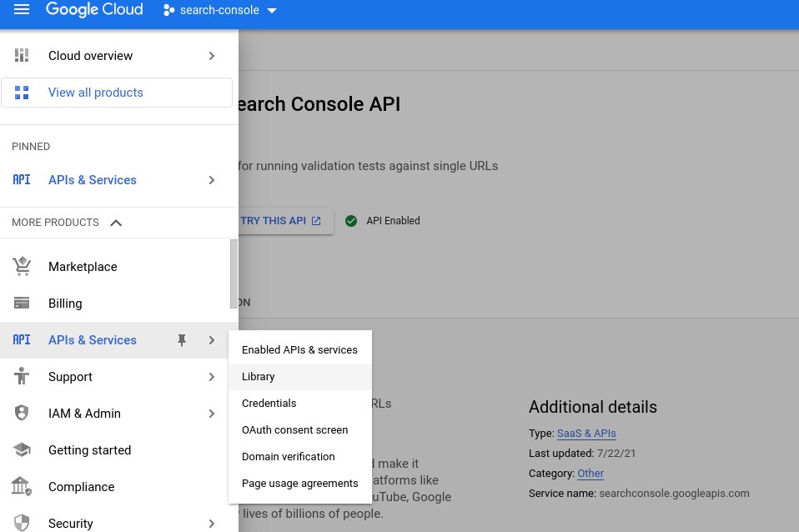Expand pinned APIs & Services chevron
Screen dimensions: 799x532
click(212, 180)
